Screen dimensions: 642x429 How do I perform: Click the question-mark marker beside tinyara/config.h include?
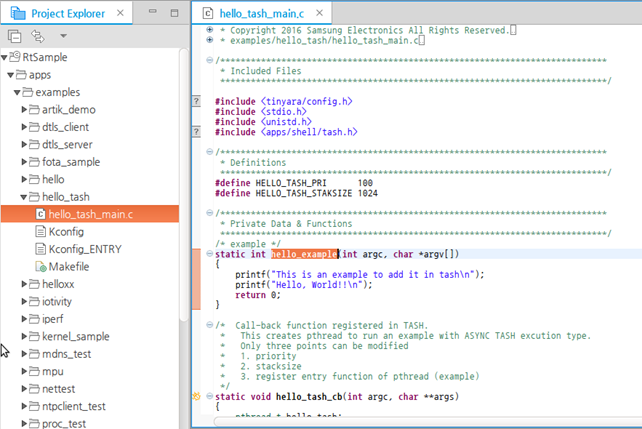[196, 102]
